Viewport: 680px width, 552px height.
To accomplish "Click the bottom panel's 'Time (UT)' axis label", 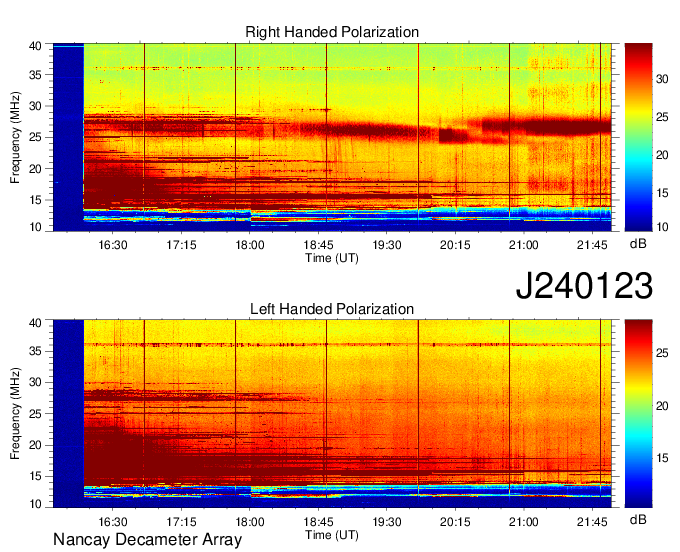I will [332, 535].
